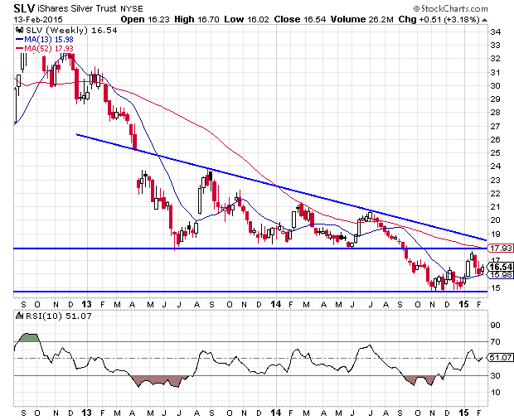Click the Chg +0.51 (+3.18%) value

pos(439,20)
